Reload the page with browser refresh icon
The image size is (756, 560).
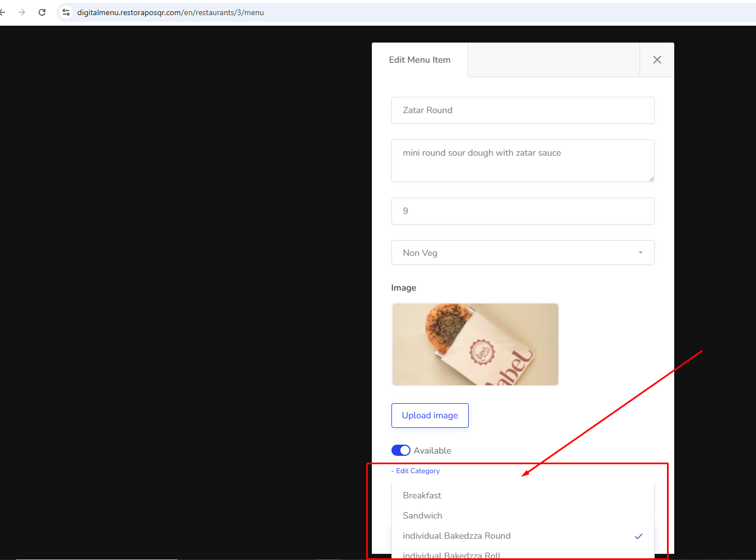(x=42, y=12)
